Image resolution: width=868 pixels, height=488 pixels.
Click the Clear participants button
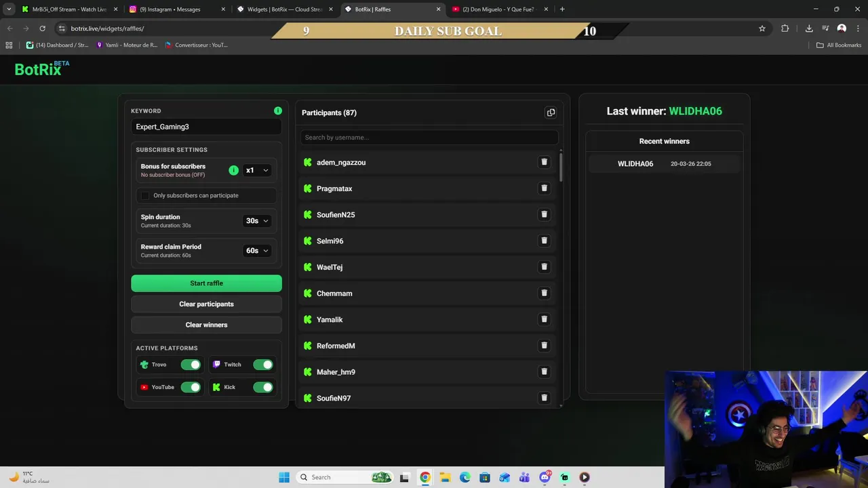tap(206, 304)
